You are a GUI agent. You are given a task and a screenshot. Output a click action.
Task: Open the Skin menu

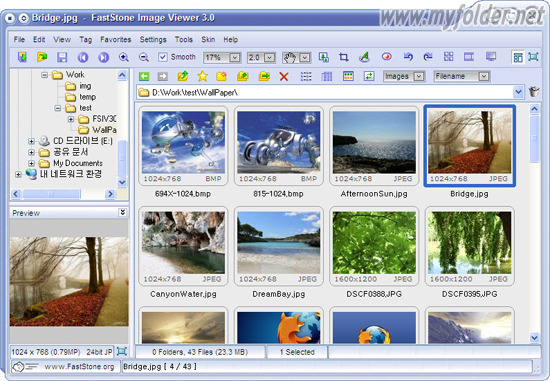208,39
